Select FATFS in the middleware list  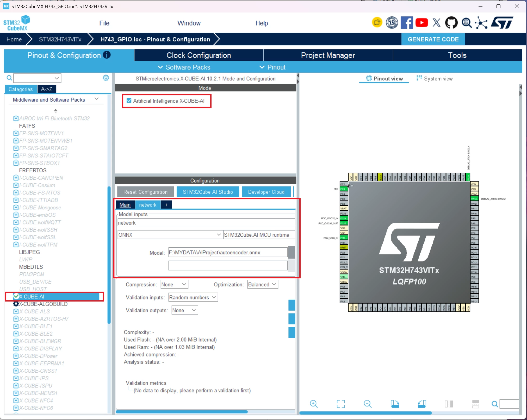pos(27,126)
